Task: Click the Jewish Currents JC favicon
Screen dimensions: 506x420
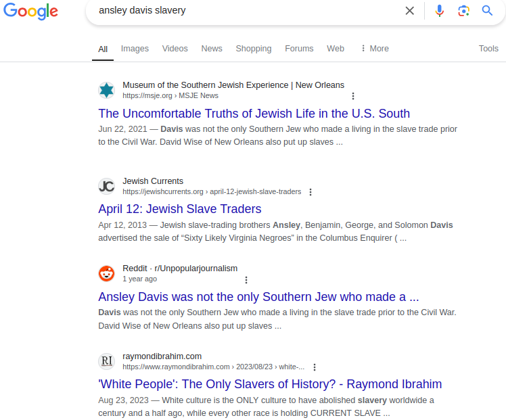Action: click(x=106, y=186)
